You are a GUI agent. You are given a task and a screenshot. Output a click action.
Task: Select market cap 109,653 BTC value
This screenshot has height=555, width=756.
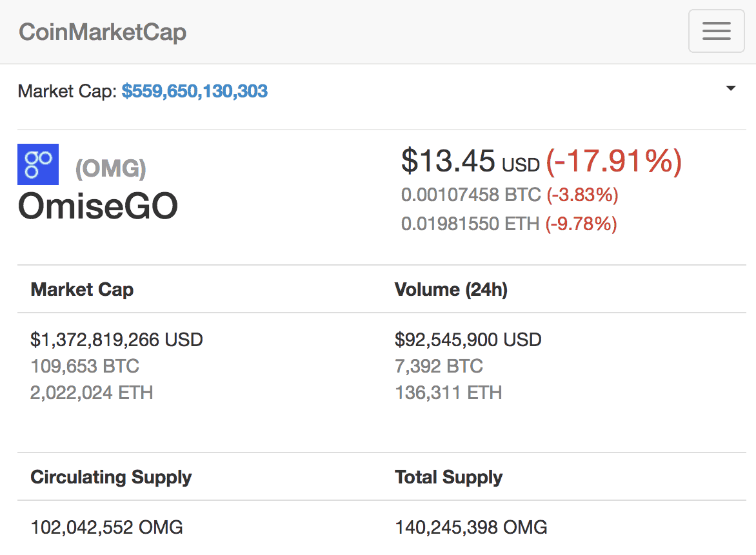(85, 366)
